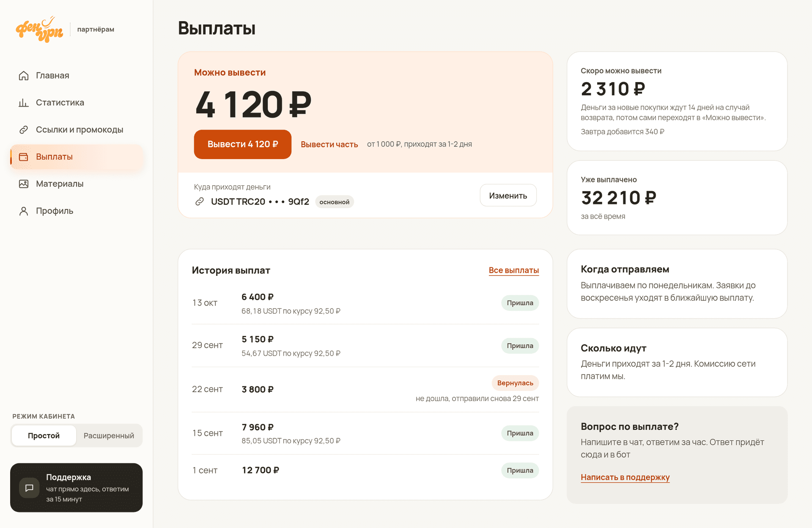Image resolution: width=812 pixels, height=528 pixels.
Task: Click the home icon beside Главная
Action: (24, 75)
